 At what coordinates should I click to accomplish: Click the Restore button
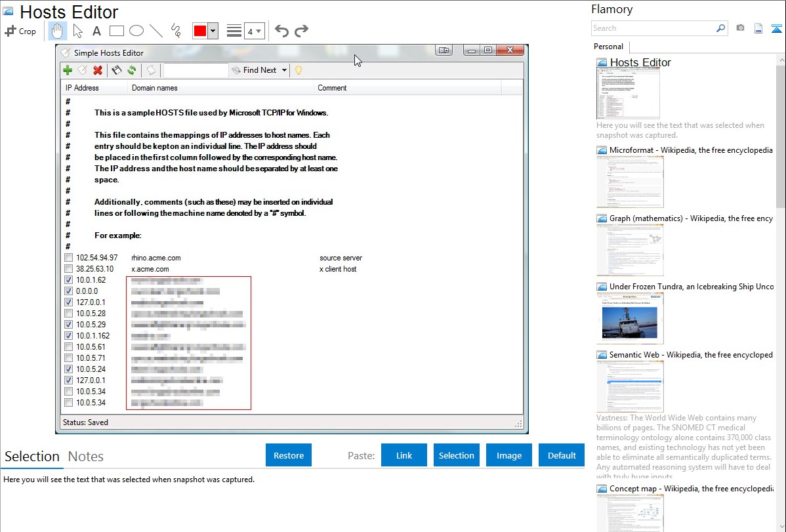(289, 455)
